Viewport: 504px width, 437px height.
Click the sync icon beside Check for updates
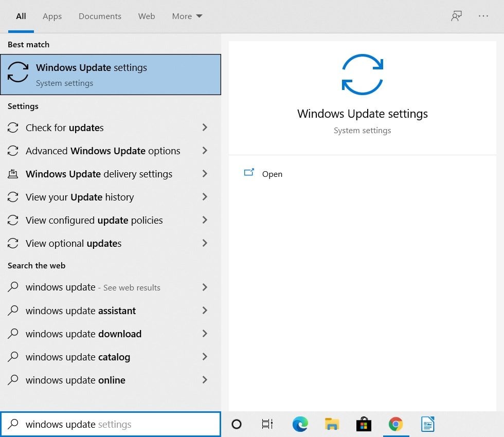pyautogui.click(x=13, y=128)
